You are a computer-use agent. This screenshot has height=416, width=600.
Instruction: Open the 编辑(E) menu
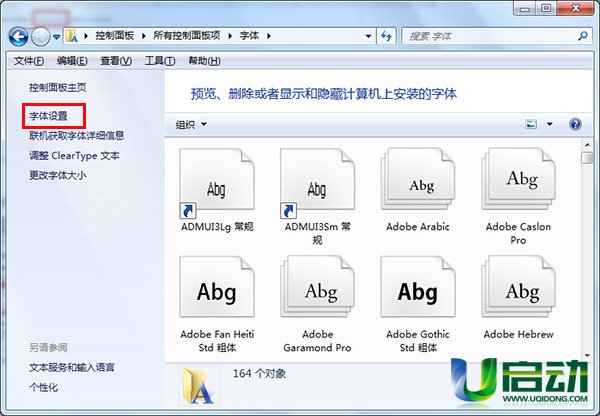click(72, 61)
